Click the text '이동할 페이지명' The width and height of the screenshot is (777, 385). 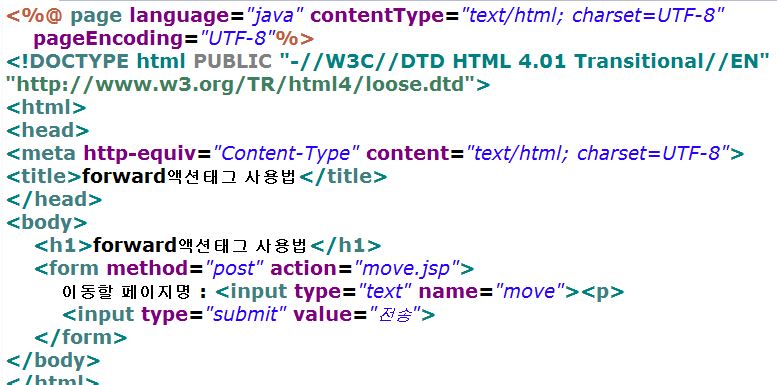coord(126,291)
